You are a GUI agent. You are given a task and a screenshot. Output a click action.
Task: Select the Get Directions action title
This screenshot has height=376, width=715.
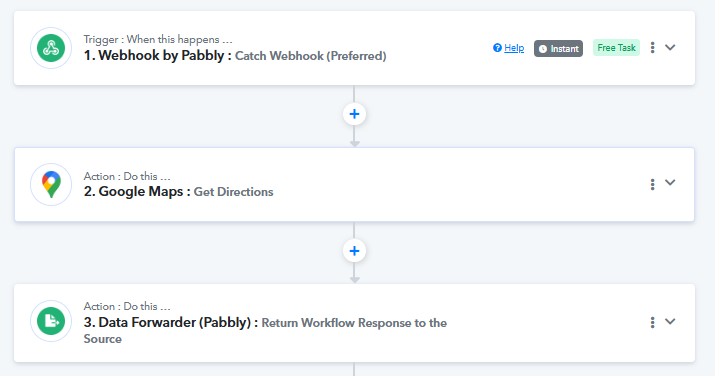pos(233,192)
